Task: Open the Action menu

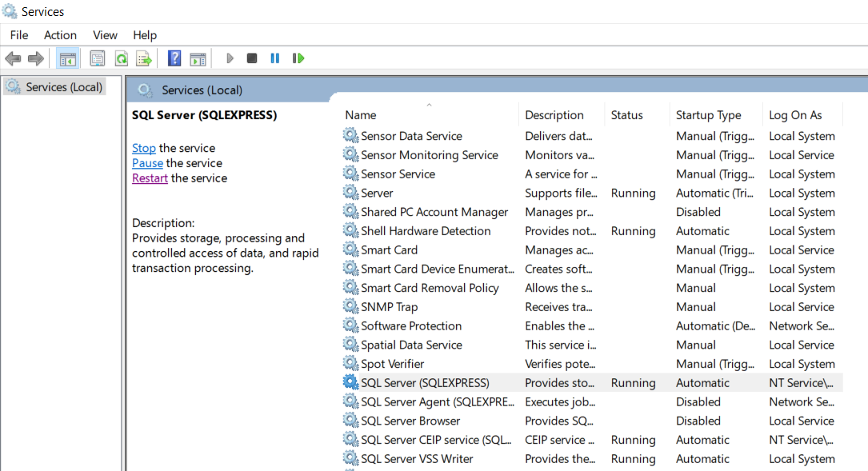Action: 60,35
